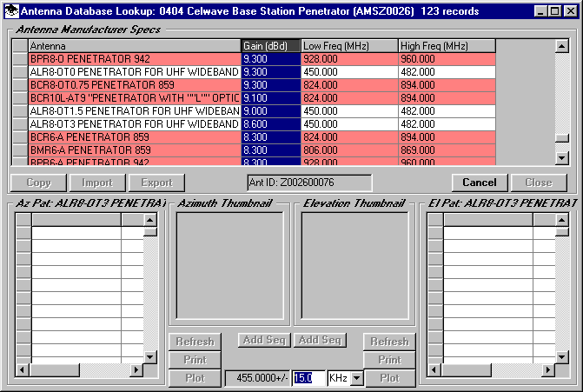Select the BCR6-A PENETRATOR 859 row
This screenshot has width=583, height=392.
click(x=254, y=136)
